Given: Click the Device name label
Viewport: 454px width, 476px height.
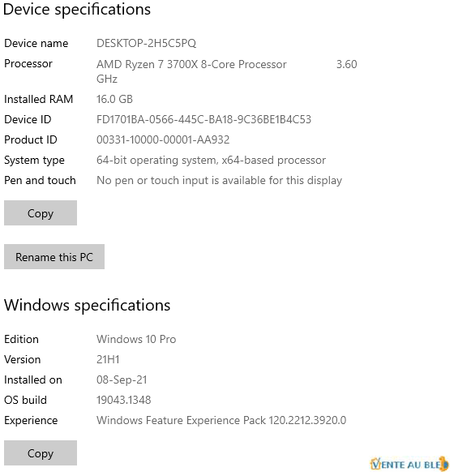Looking at the screenshot, I should coord(36,43).
